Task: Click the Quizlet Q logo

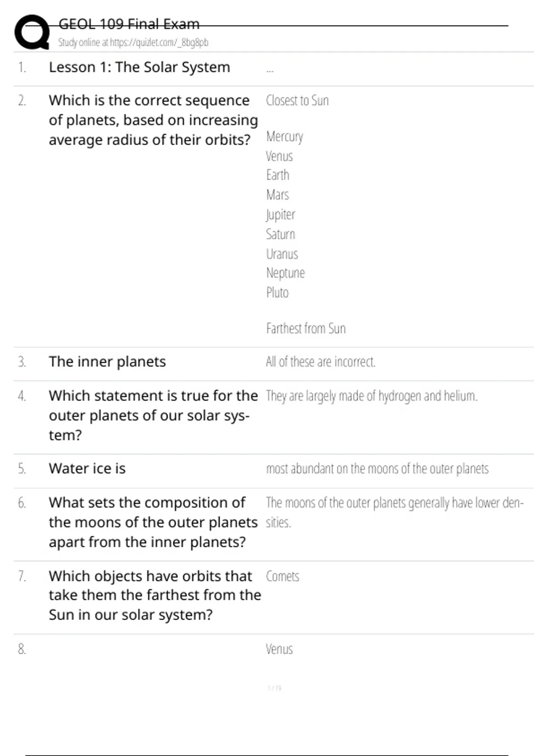Action: [x=32, y=32]
